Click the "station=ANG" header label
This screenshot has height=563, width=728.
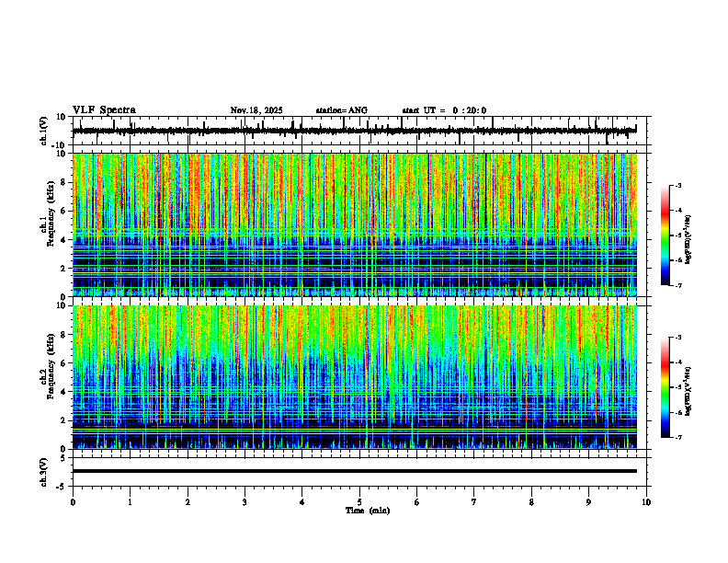(342, 110)
